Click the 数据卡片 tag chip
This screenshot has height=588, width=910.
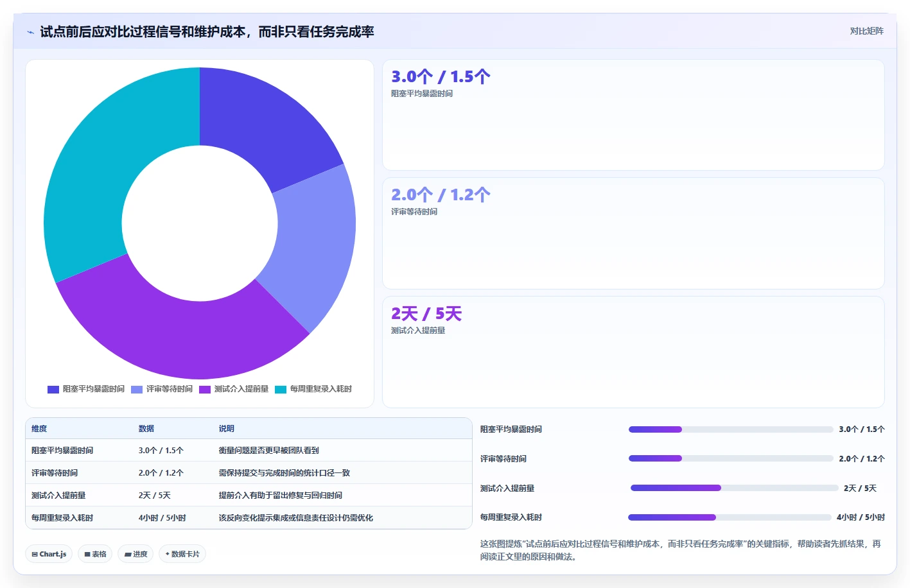pyautogui.click(x=182, y=554)
